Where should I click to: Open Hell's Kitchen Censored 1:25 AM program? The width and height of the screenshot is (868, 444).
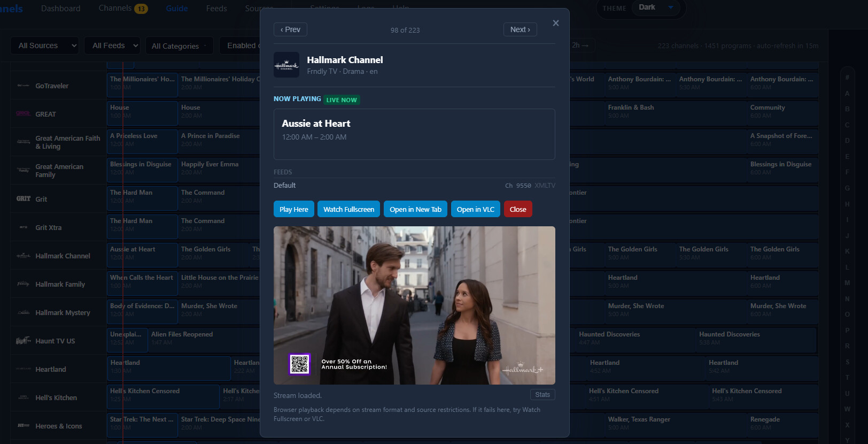[163, 397]
